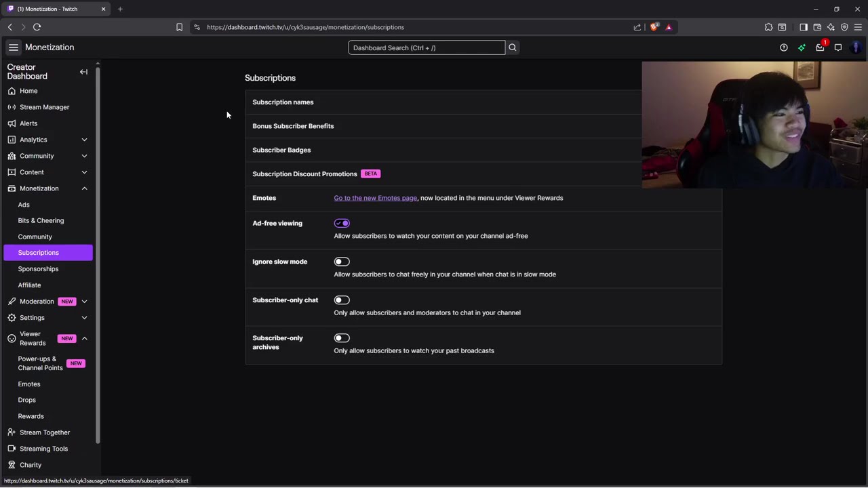Collapse the Monetization section chevron
868x488 pixels.
(x=84, y=188)
